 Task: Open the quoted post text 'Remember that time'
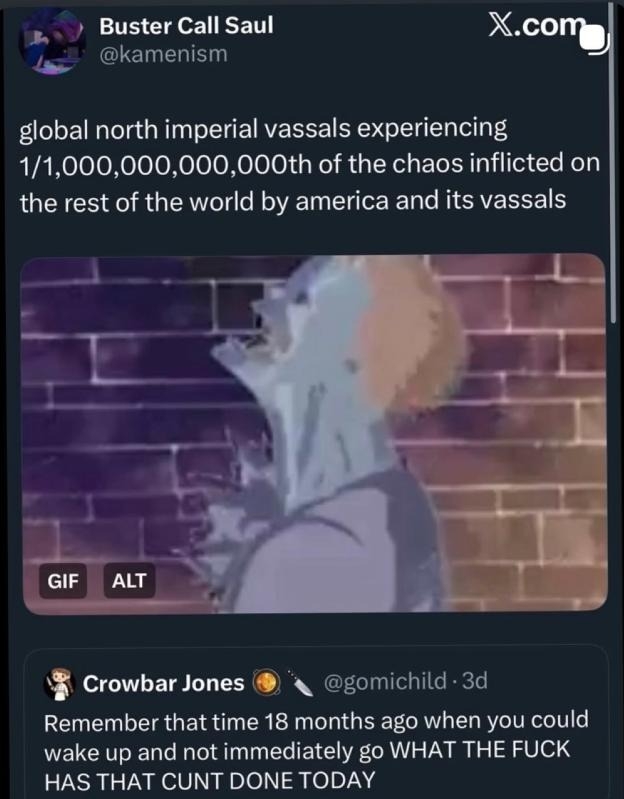pos(316,751)
